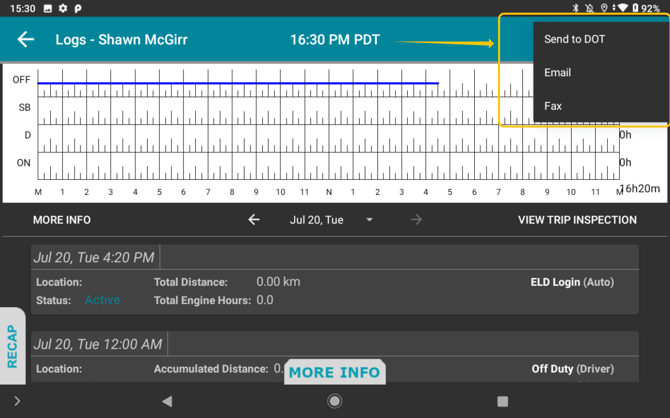Viewport: 670px width, 418px height.
Task: Tap the 16:30 PM PDT time display
Action: pyautogui.click(x=335, y=40)
